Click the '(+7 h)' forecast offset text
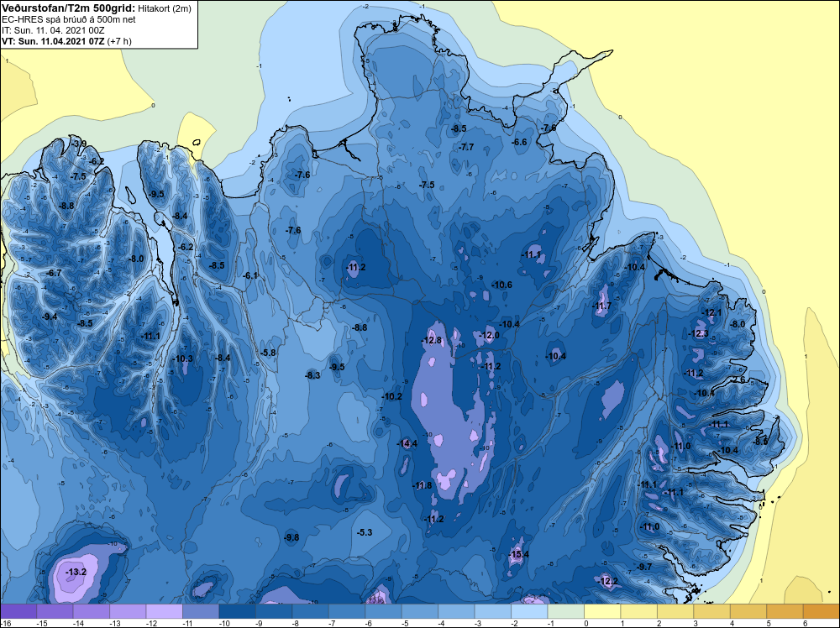840x628 pixels. point(119,41)
